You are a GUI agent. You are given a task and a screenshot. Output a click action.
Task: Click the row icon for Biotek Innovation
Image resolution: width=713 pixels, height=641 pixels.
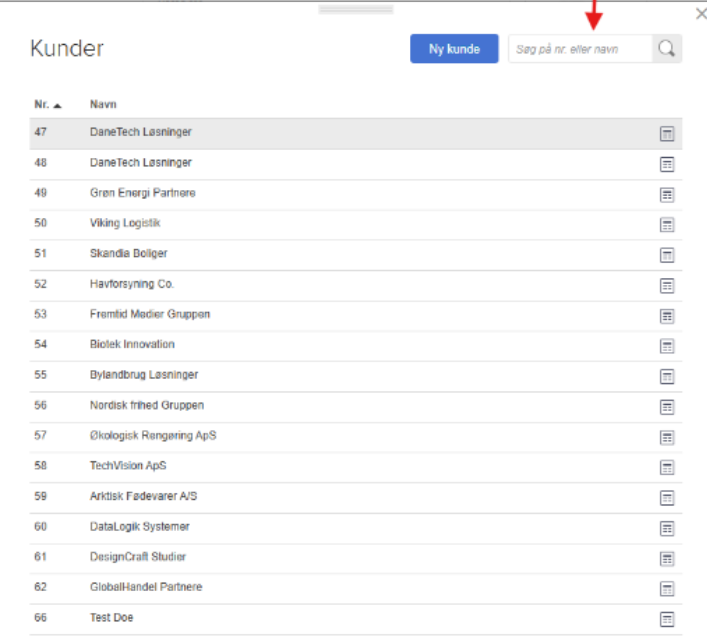pyautogui.click(x=667, y=346)
